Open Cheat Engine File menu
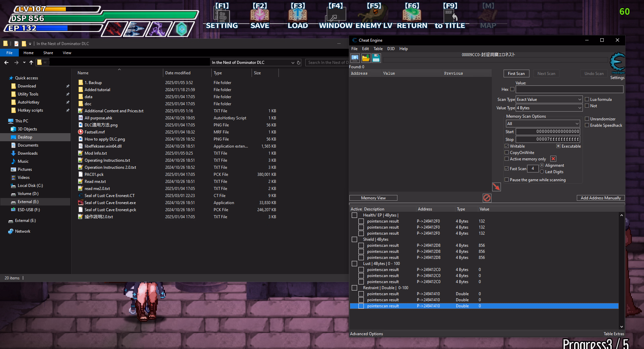This screenshot has height=349, width=644. [354, 49]
